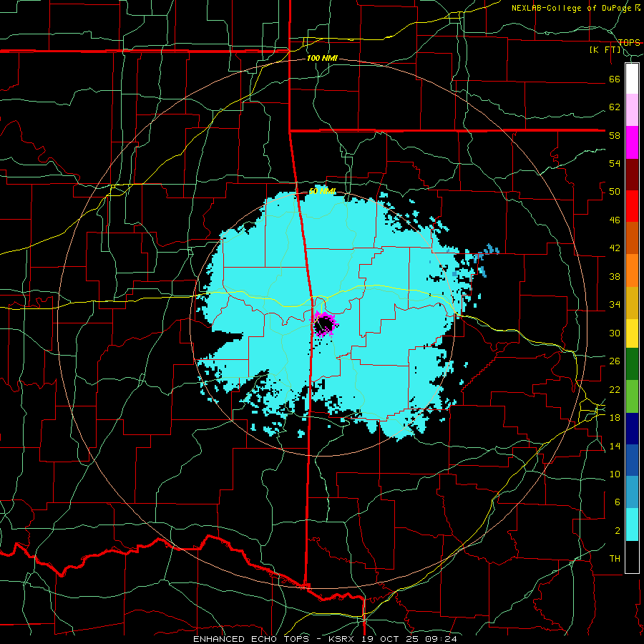Click the legend value 58
Image resolution: width=644 pixels, height=644 pixels.
tap(615, 135)
